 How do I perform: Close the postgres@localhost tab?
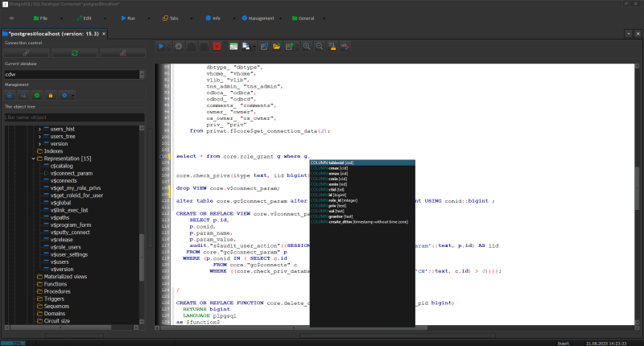(104, 34)
